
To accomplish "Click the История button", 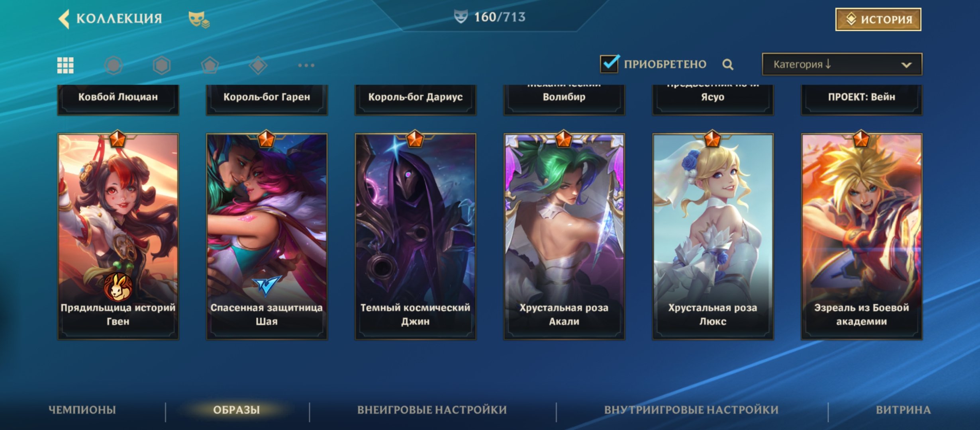I will [x=878, y=19].
